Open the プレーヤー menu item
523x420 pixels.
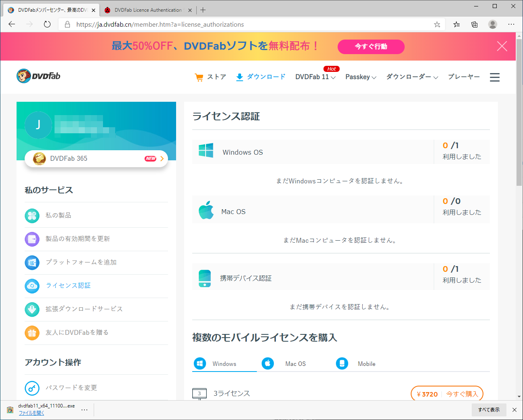pyautogui.click(x=464, y=77)
